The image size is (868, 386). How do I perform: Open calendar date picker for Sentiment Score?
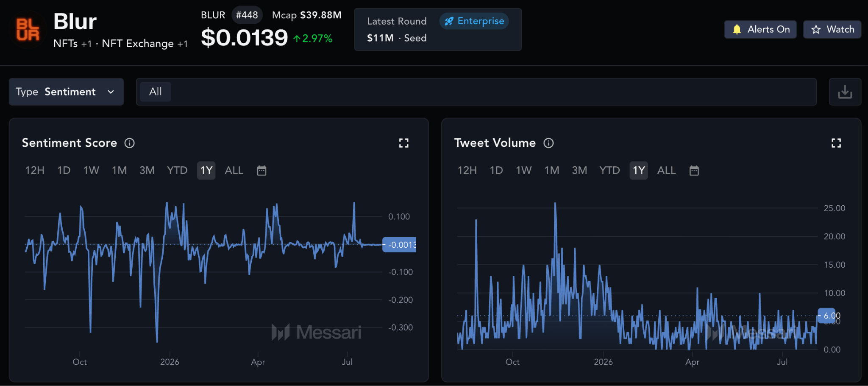click(x=262, y=171)
